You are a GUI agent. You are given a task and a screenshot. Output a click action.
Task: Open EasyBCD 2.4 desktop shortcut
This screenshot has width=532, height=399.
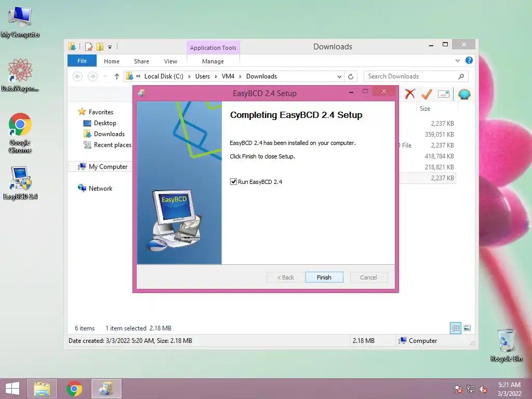click(20, 183)
